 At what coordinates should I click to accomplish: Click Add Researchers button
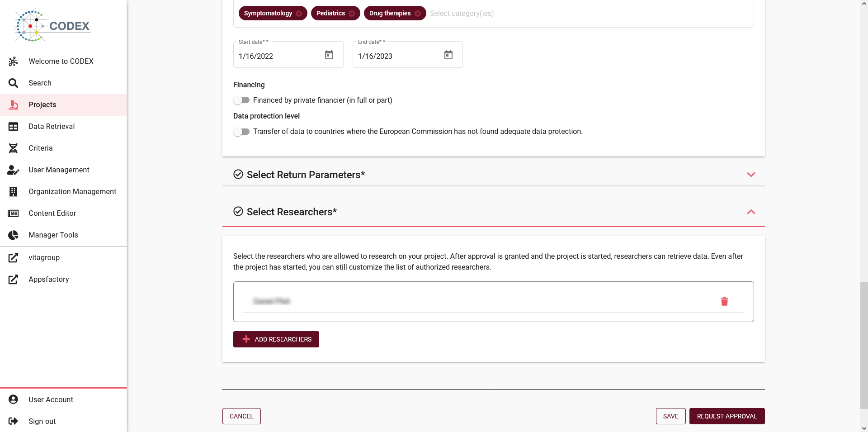pyautogui.click(x=276, y=339)
